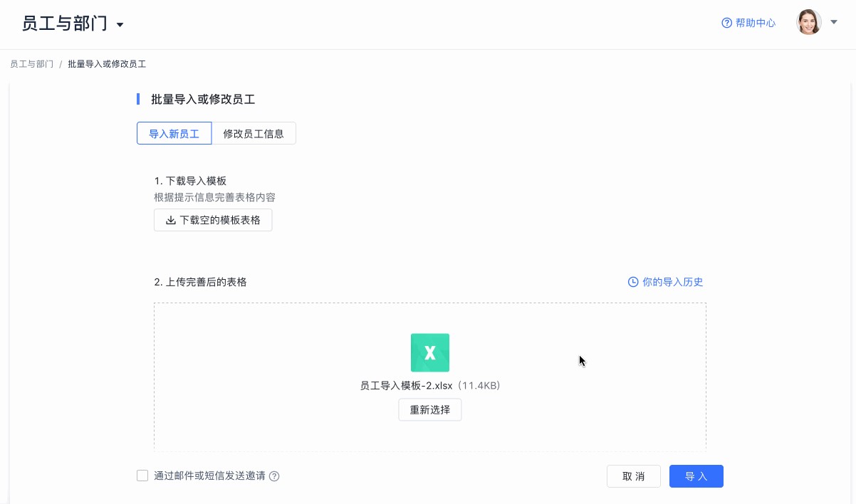This screenshot has width=856, height=504.
Task: Click the download arrow icon on the template button
Action: pos(170,220)
